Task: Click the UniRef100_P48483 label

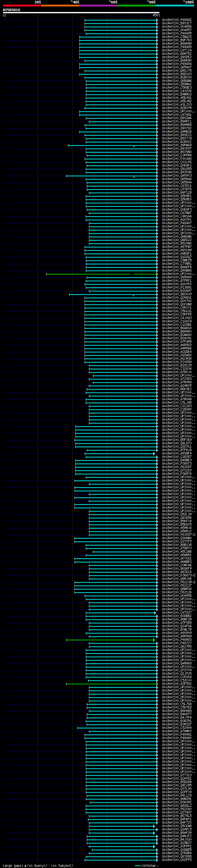Action: [x=177, y=640]
